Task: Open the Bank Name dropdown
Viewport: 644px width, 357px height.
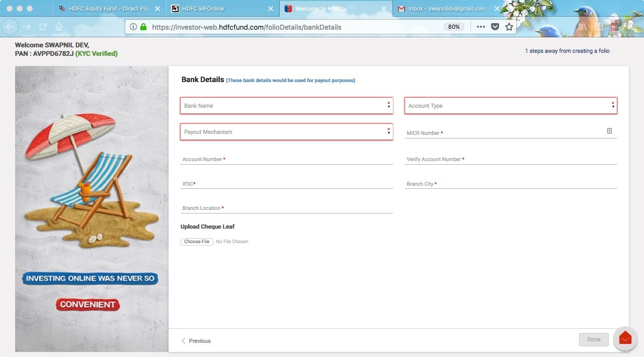Action: click(x=286, y=106)
